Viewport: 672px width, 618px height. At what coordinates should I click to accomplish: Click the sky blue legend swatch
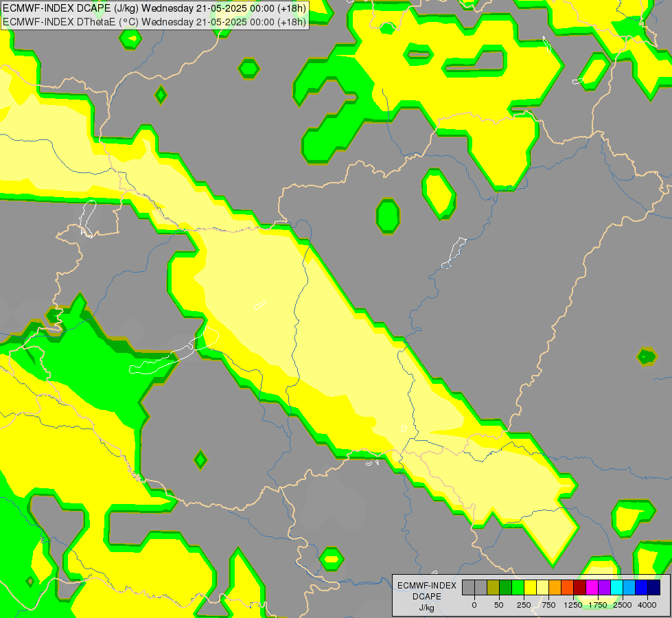tap(629, 588)
